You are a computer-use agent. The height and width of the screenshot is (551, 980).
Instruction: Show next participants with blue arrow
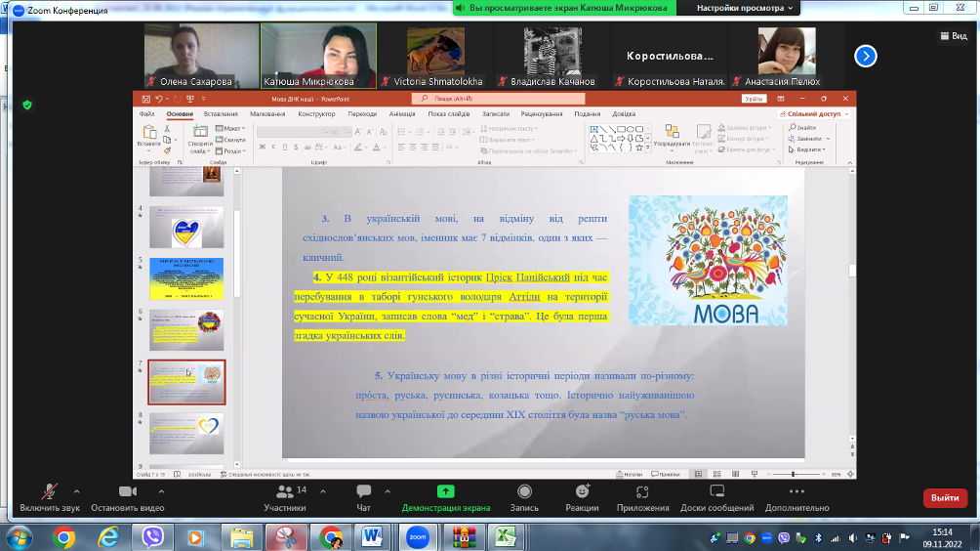coord(866,56)
